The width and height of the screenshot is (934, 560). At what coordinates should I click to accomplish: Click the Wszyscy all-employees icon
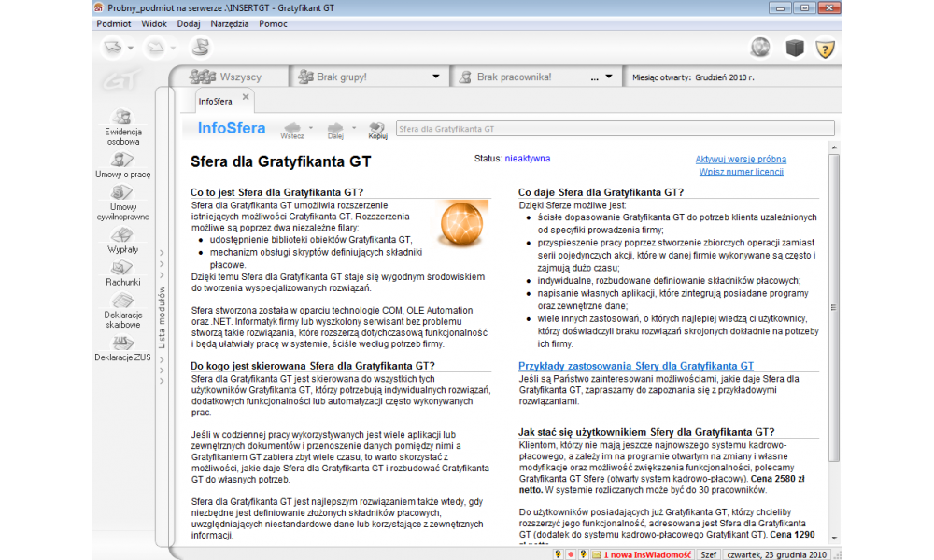[203, 77]
